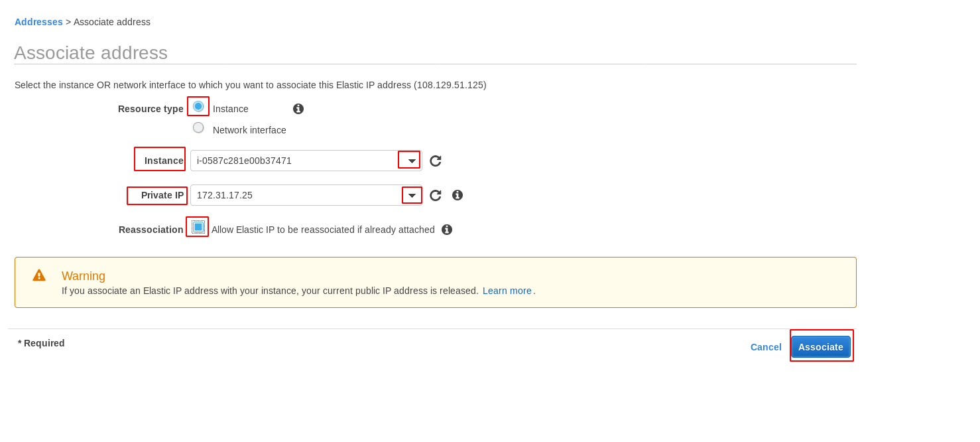Open the Private IP dropdown arrow
980x442 pixels.
412,195
